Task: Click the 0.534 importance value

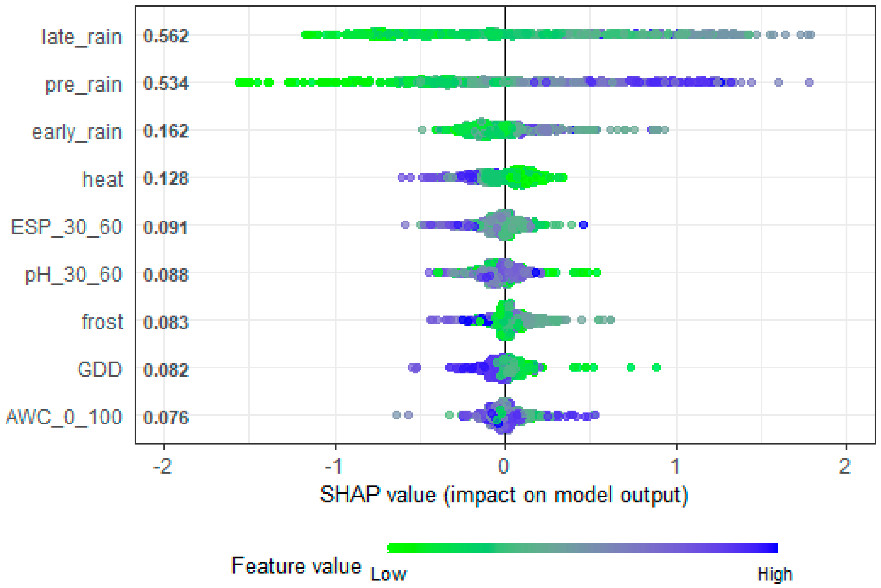Action: click(166, 84)
